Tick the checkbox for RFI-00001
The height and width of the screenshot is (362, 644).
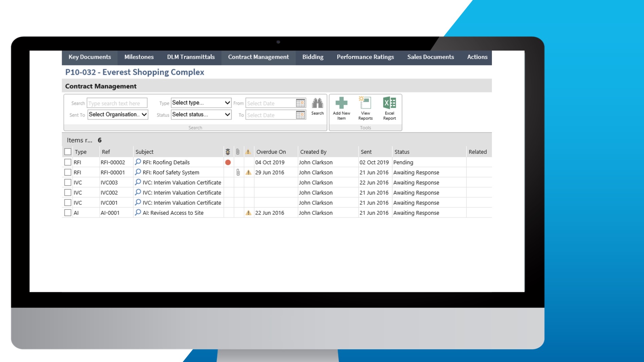pos(68,172)
